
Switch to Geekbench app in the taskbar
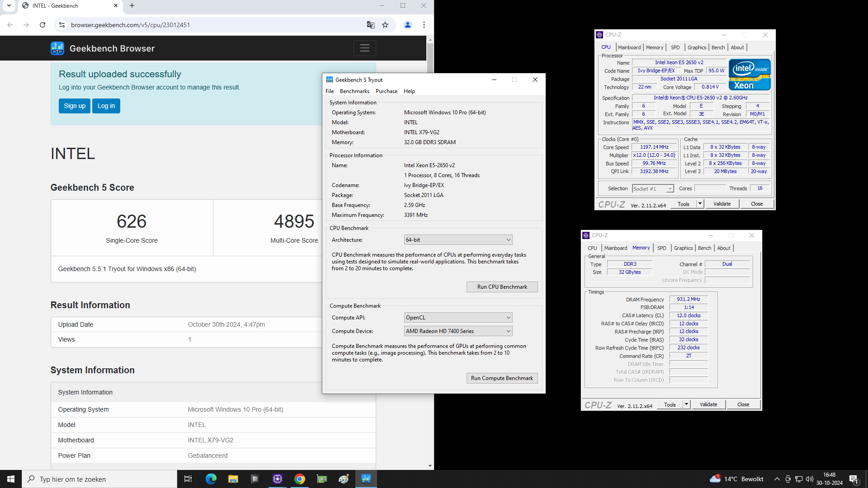tap(366, 479)
